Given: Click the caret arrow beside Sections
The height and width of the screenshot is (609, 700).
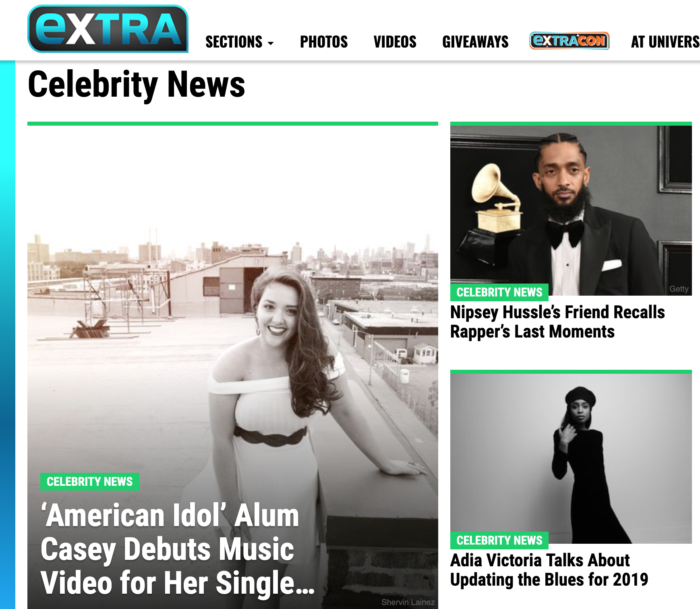Looking at the screenshot, I should point(271,43).
